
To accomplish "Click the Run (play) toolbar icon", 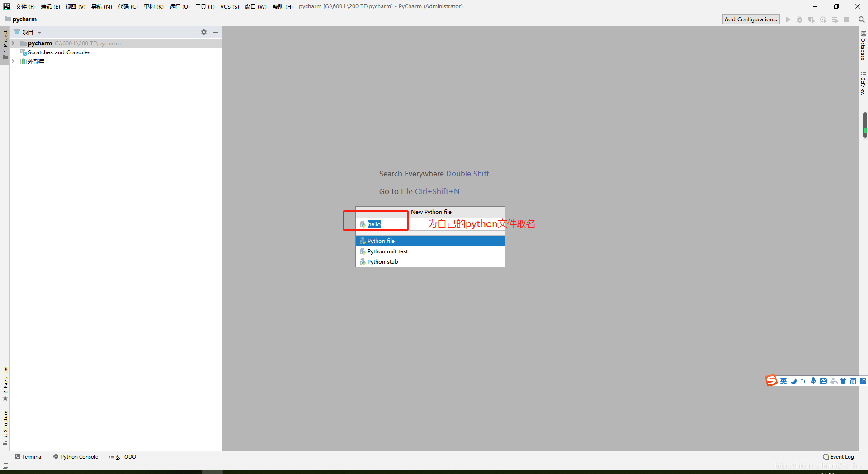I will click(788, 19).
